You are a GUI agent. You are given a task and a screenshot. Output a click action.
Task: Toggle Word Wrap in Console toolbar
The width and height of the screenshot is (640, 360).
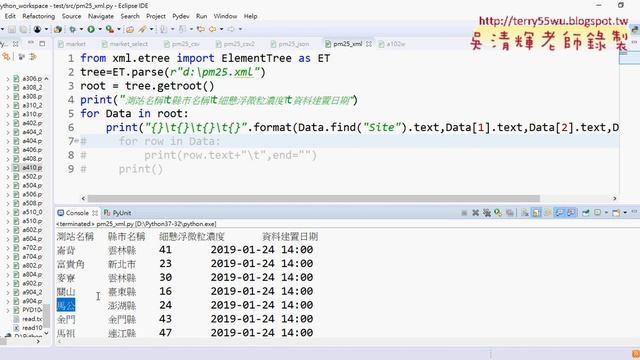[x=547, y=213]
